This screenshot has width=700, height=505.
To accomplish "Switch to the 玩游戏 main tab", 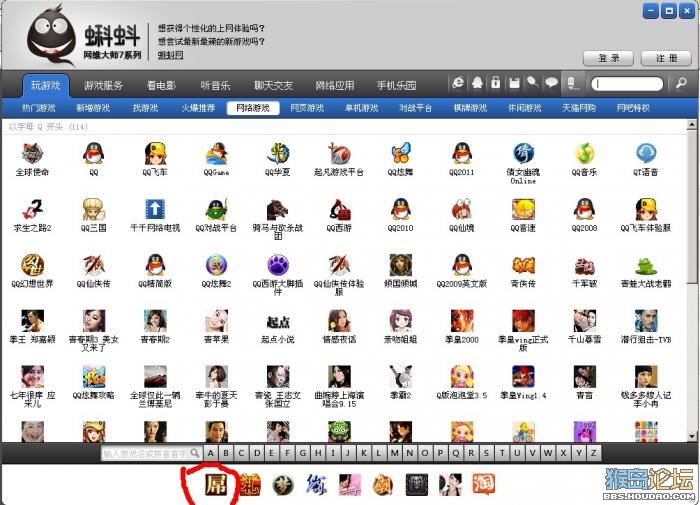I will click(46, 85).
